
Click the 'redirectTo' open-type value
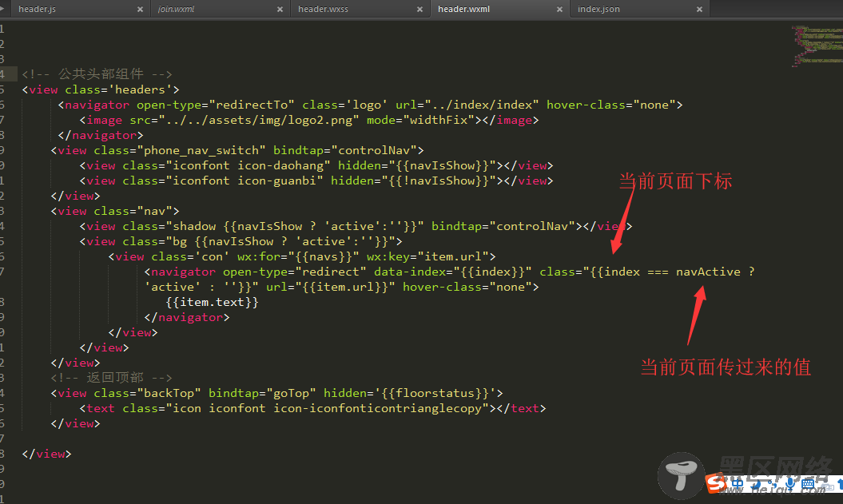tap(252, 105)
